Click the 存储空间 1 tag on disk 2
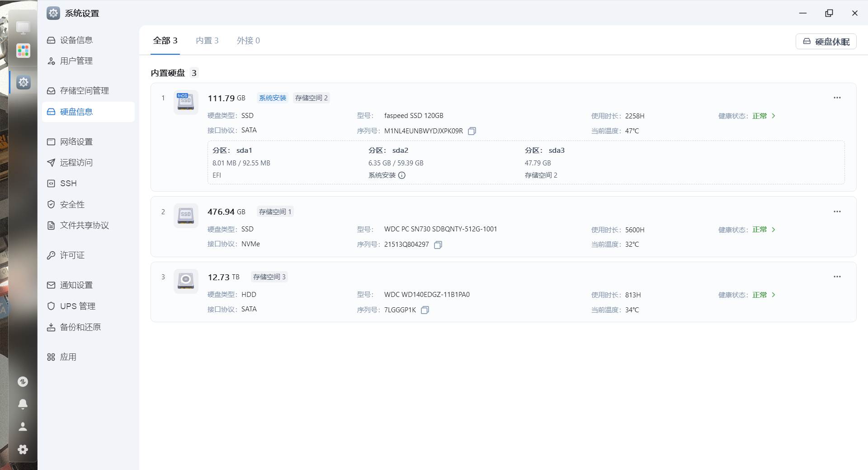Image resolution: width=868 pixels, height=470 pixels. tap(275, 212)
